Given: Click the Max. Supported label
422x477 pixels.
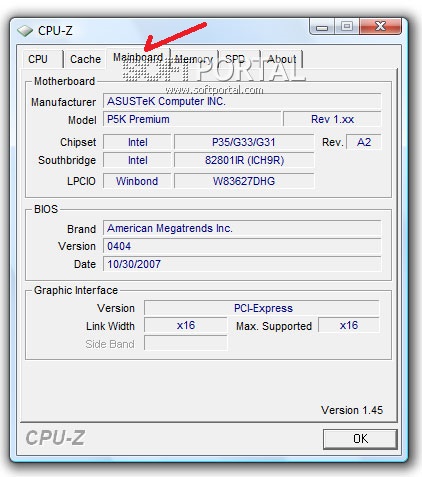Looking at the screenshot, I should tap(274, 326).
